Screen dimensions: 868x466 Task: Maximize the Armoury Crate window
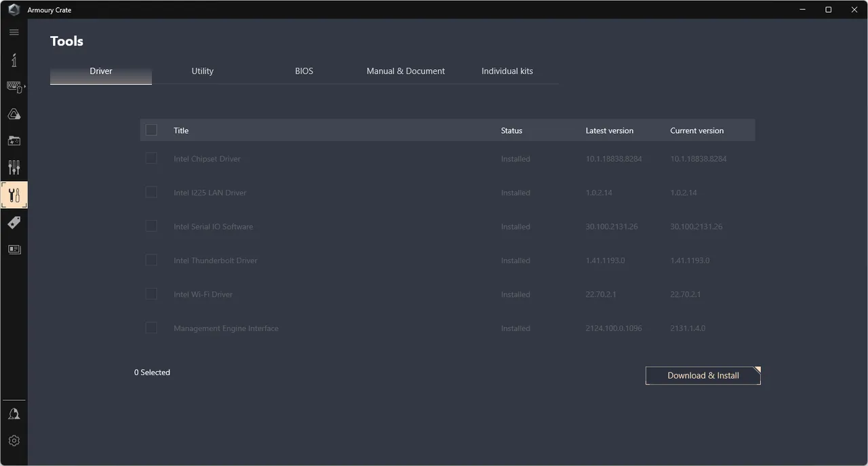pos(828,9)
